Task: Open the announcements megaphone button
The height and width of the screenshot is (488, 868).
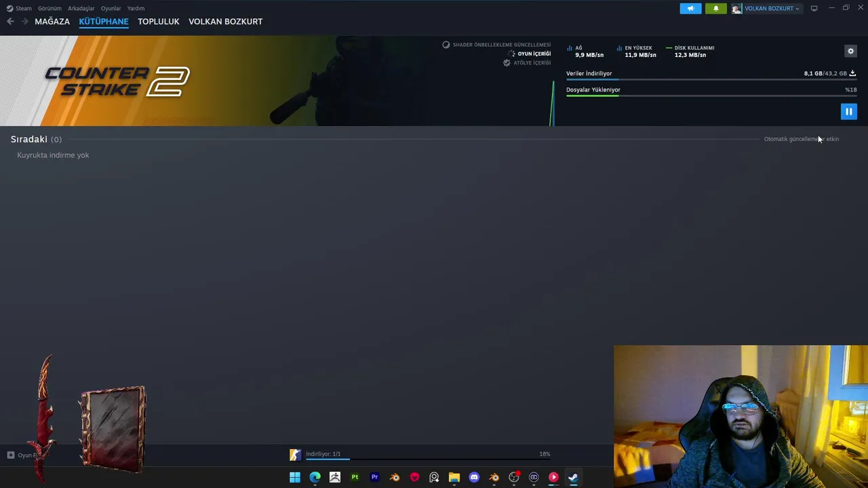Action: pos(690,8)
